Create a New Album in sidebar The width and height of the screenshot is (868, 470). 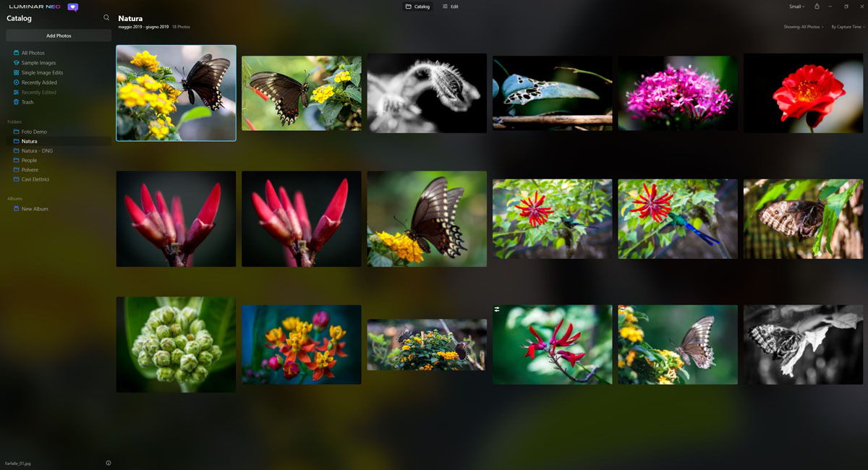(34, 209)
